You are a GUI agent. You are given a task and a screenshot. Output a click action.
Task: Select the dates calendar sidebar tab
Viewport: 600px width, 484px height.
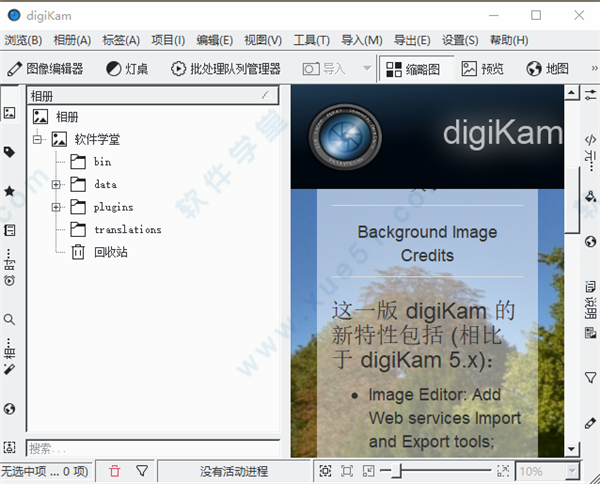pos(10,230)
